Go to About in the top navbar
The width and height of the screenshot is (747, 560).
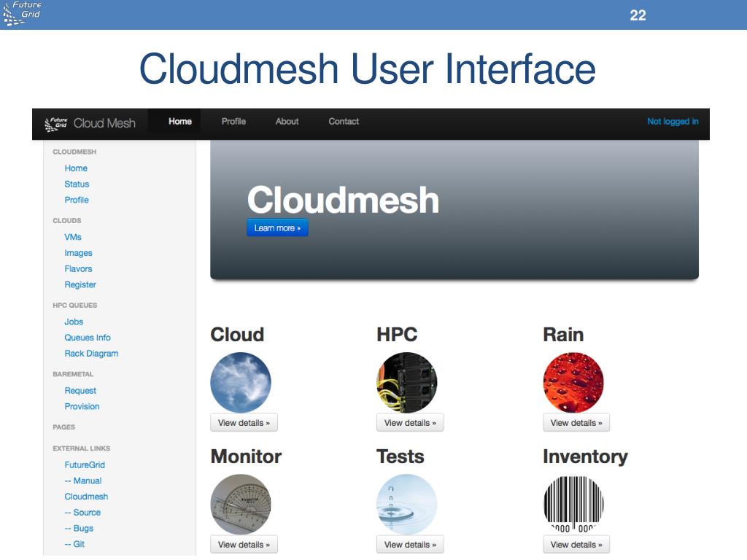[287, 122]
